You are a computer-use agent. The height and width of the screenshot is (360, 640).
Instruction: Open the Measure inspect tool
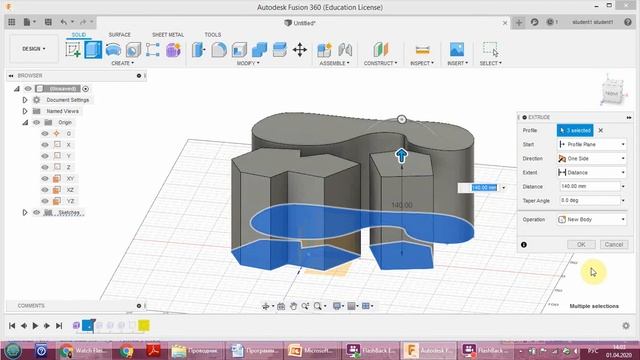point(422,50)
